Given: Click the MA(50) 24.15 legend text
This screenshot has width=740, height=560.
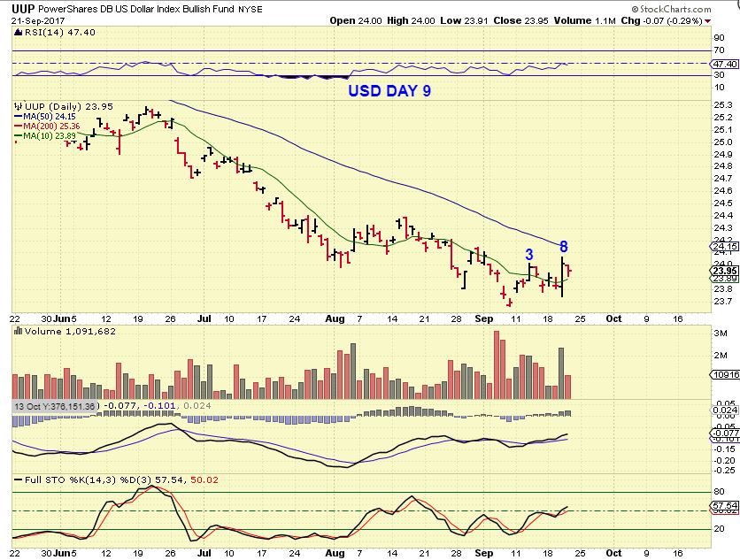Looking at the screenshot, I should [x=49, y=117].
